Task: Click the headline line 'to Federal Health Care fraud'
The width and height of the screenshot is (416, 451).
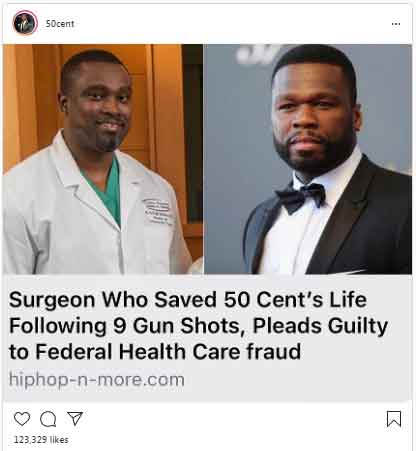Action: pos(155,352)
